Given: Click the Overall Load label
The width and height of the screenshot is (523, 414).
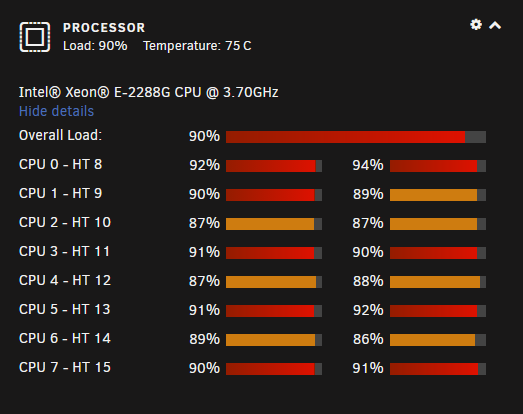Looking at the screenshot, I should [60, 135].
